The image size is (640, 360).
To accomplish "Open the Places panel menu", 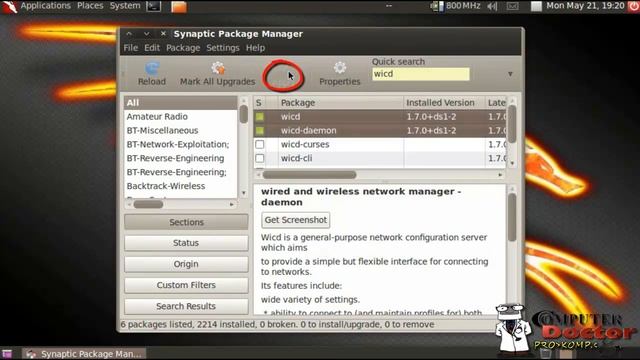I will (x=90, y=6).
